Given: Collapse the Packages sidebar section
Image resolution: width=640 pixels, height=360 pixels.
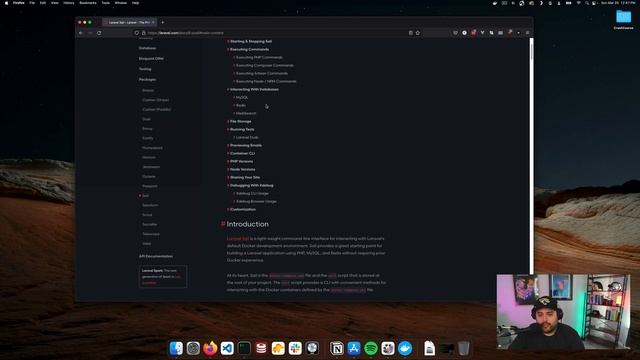Looking at the screenshot, I should (x=147, y=80).
